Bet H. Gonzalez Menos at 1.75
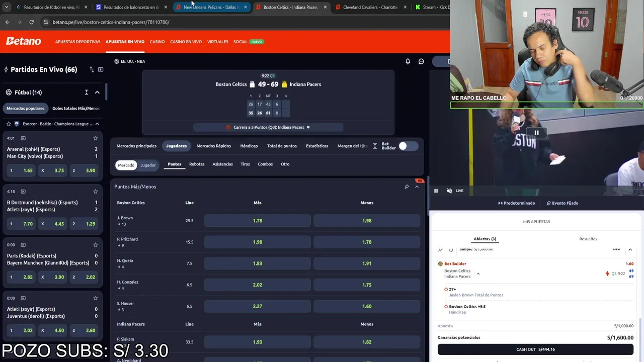The image size is (644, 362). pos(367,285)
